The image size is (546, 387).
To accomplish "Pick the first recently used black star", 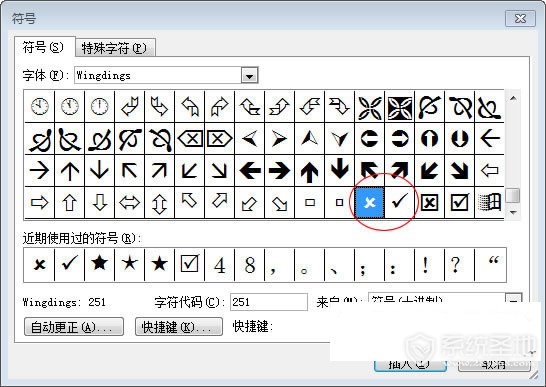I will (x=100, y=265).
